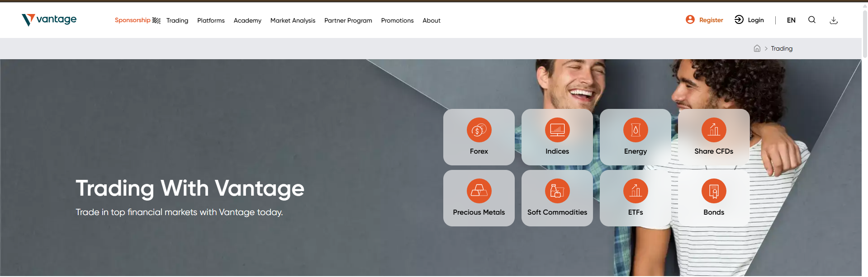Click the Share CFDs chart icon
The width and height of the screenshot is (868, 277).
pos(714,130)
